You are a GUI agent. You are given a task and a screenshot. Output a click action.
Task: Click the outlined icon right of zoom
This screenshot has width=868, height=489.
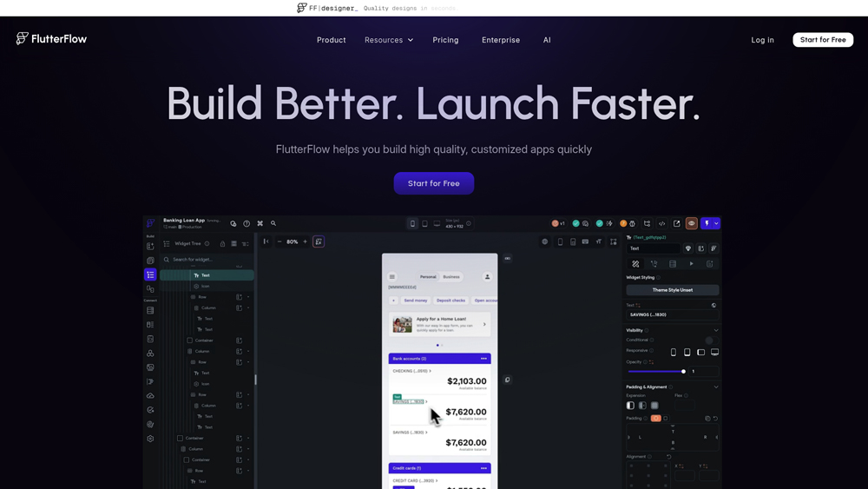click(319, 241)
